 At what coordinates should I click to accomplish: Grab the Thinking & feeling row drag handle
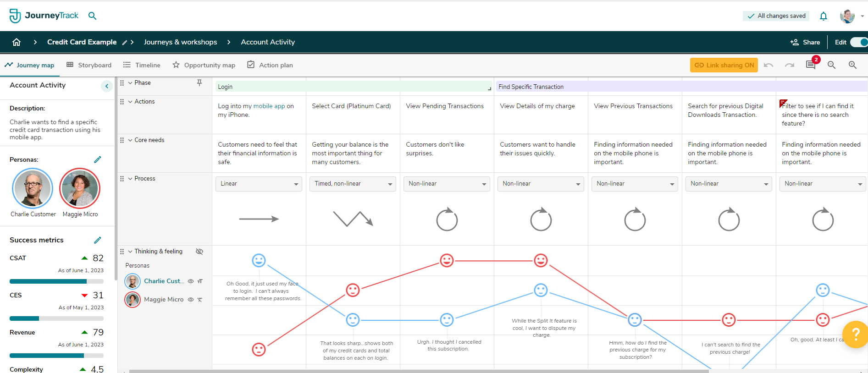pos(122,252)
